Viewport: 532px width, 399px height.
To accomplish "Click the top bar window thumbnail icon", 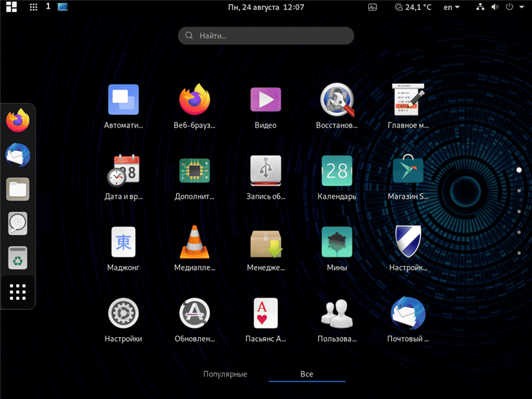I will click(x=63, y=7).
